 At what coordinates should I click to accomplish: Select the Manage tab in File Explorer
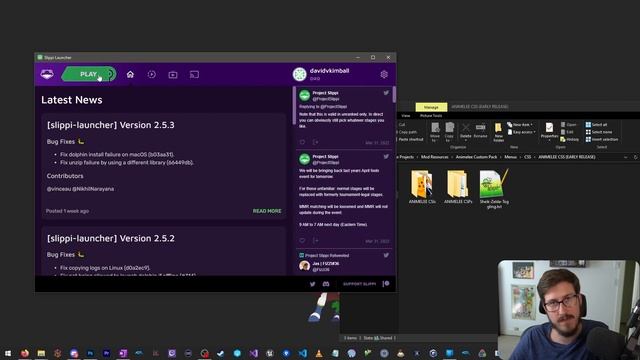pyautogui.click(x=431, y=107)
